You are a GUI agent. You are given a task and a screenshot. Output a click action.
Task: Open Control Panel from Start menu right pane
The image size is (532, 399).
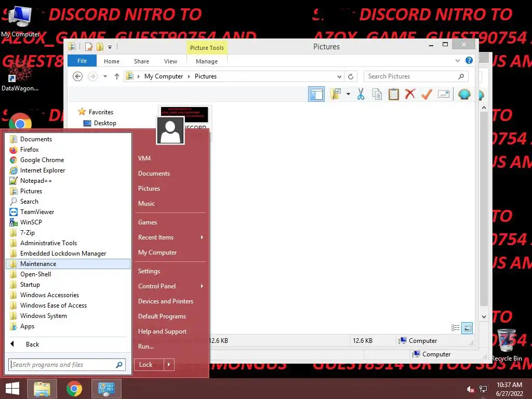170,286
